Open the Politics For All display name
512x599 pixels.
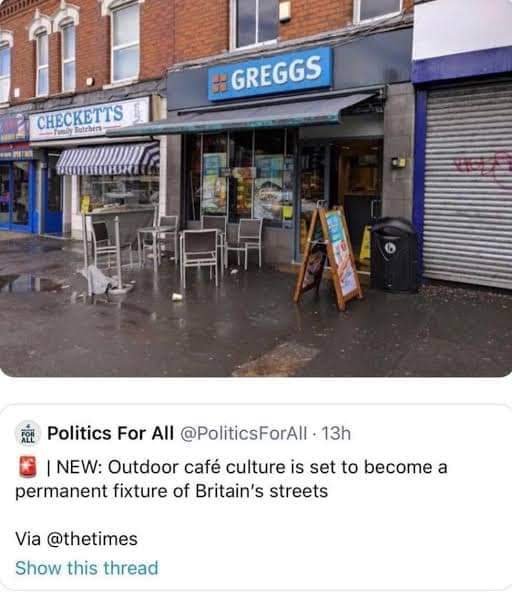pos(110,433)
